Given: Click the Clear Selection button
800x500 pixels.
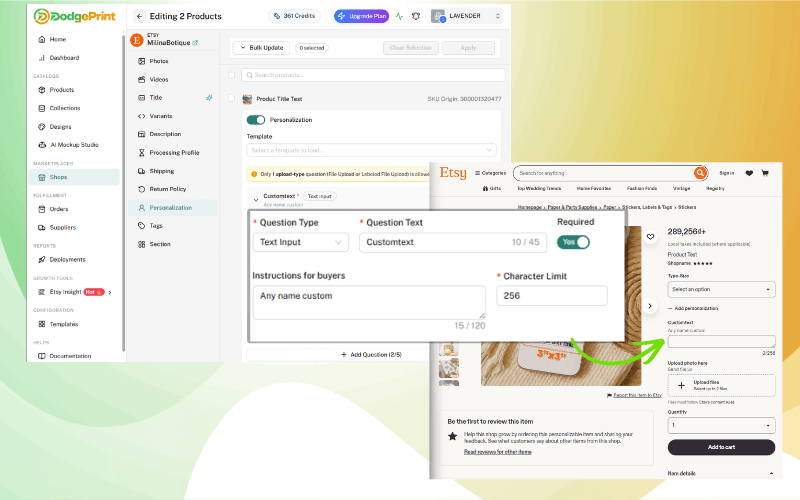Looking at the screenshot, I should pyautogui.click(x=411, y=48).
